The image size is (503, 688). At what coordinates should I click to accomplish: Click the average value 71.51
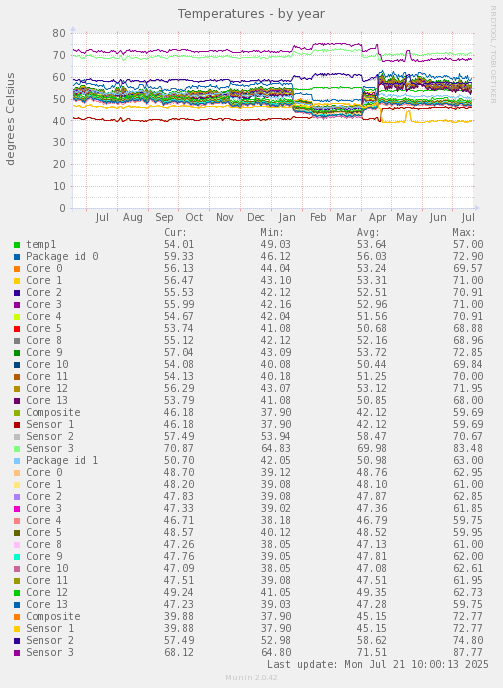coord(372,652)
